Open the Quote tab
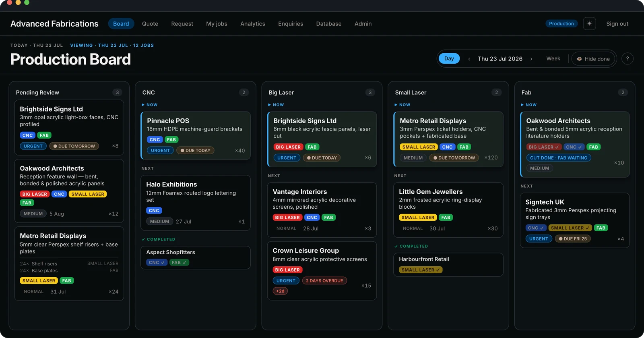 (150, 24)
